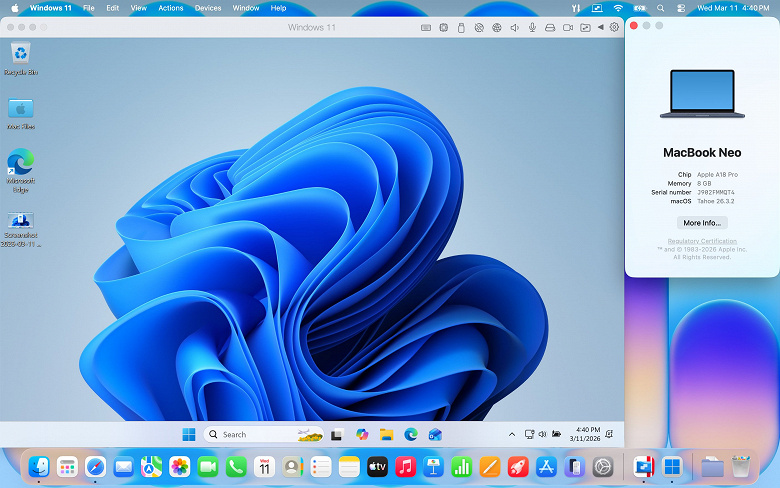Open the Regulatory Certification link
Screen dimensions: 780x488
tap(702, 241)
